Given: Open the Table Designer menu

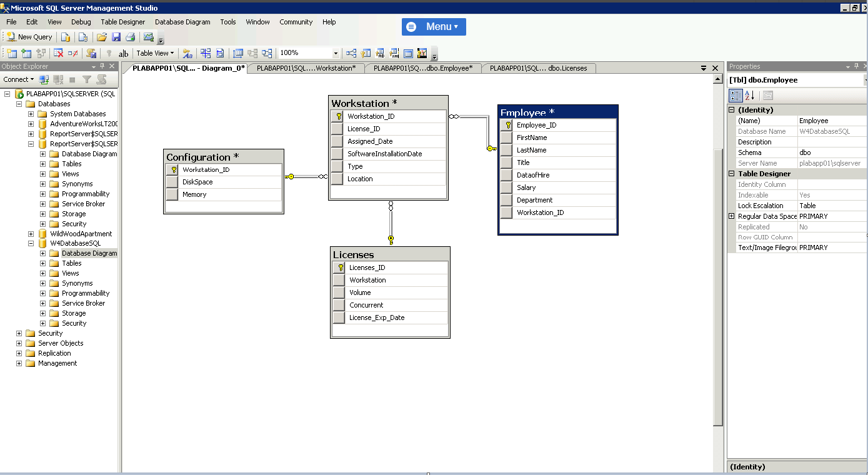Looking at the screenshot, I should pos(123,22).
